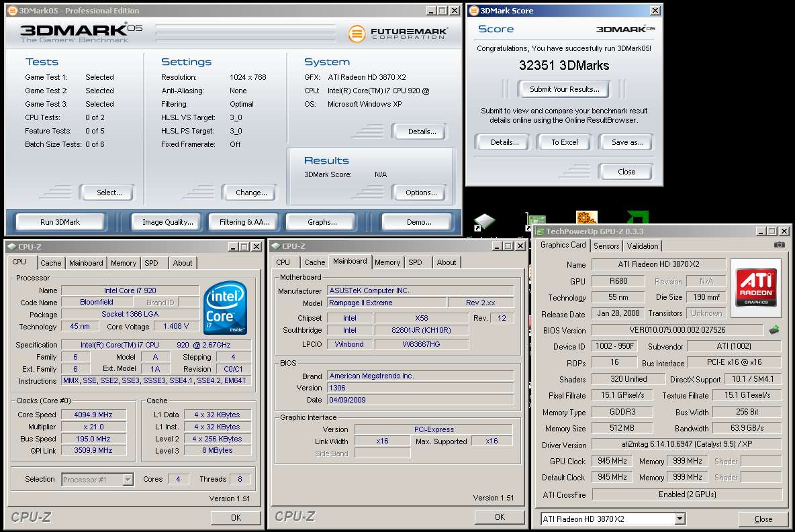Click the hard drive desktop shortcut icon
The height and width of the screenshot is (532, 795).
tap(484, 222)
